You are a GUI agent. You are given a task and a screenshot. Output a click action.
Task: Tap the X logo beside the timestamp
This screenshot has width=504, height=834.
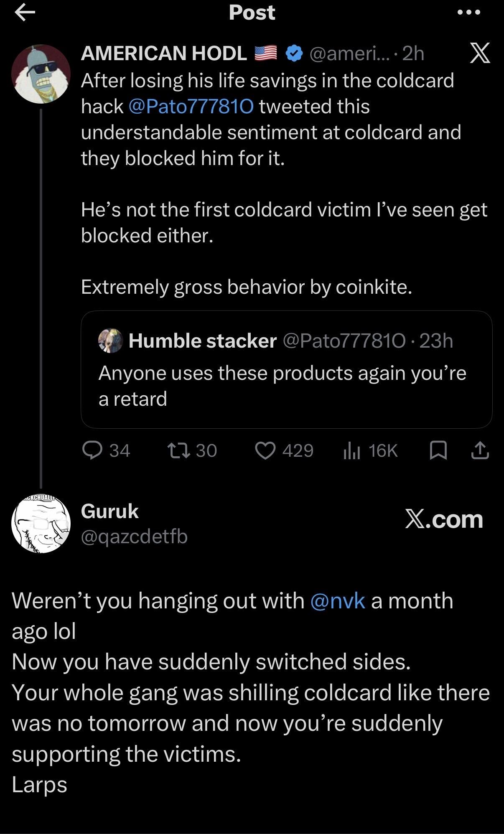pyautogui.click(x=480, y=53)
